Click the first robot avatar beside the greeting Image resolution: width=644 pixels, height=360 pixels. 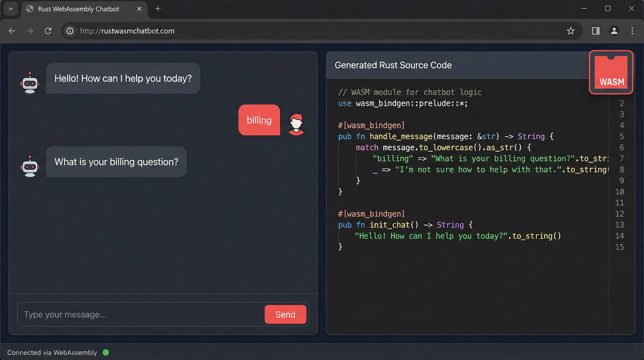(30, 83)
